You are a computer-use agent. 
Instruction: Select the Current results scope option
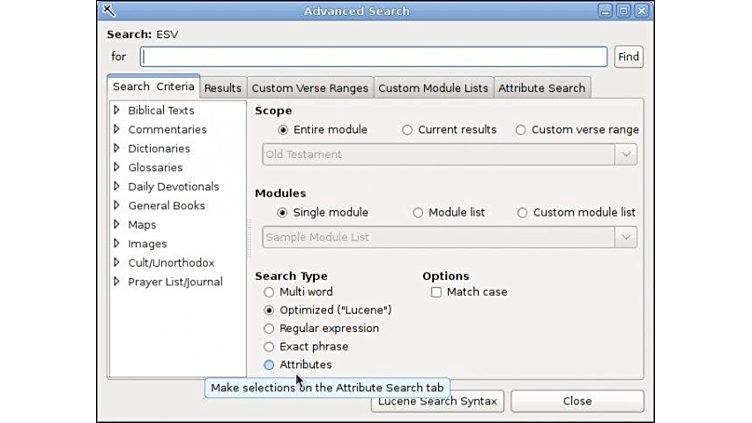(407, 130)
